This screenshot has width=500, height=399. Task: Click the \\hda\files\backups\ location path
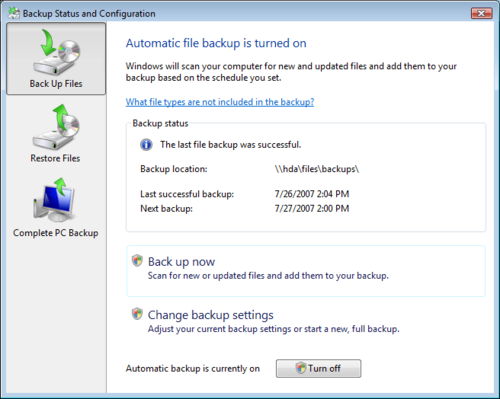317,169
